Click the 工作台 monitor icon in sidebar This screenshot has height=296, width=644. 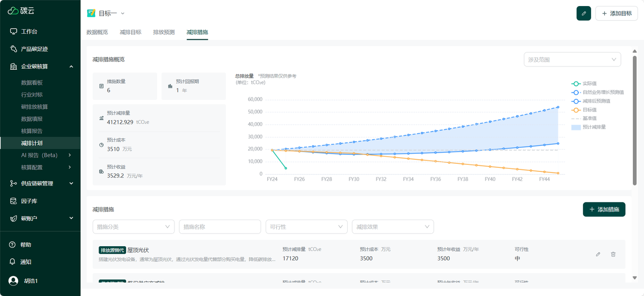pos(14,32)
